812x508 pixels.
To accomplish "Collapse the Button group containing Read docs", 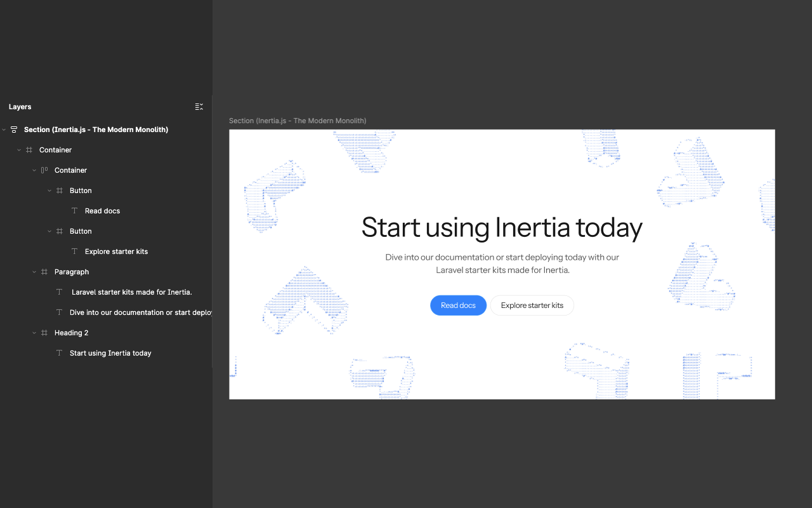I will (x=49, y=190).
